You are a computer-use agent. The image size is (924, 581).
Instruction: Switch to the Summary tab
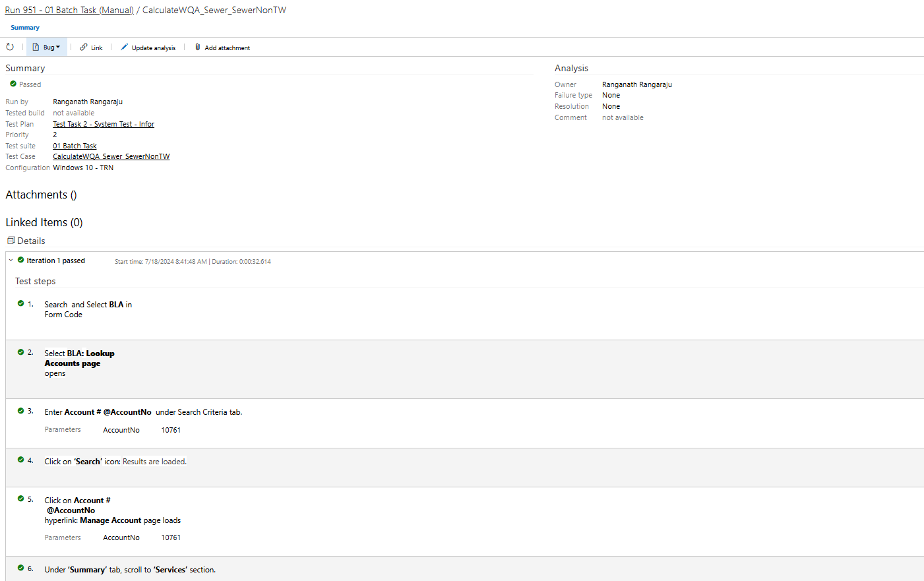click(x=24, y=27)
